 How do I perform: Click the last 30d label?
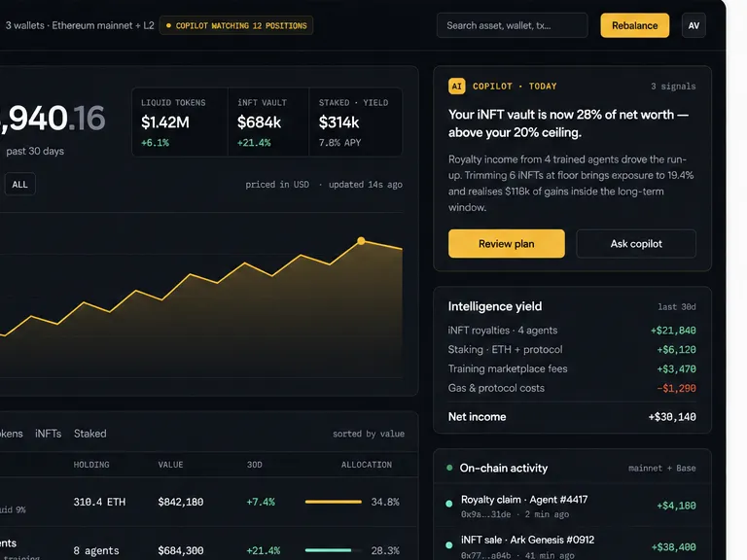pyautogui.click(x=677, y=307)
